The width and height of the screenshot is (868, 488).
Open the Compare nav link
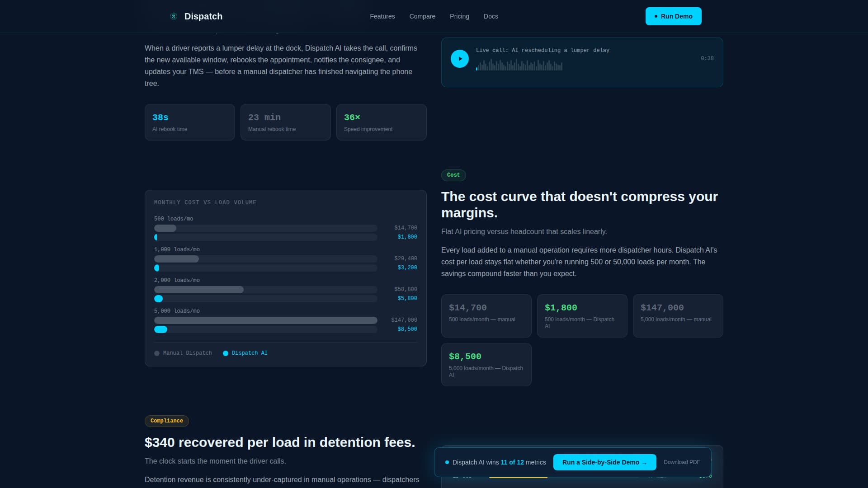(422, 16)
